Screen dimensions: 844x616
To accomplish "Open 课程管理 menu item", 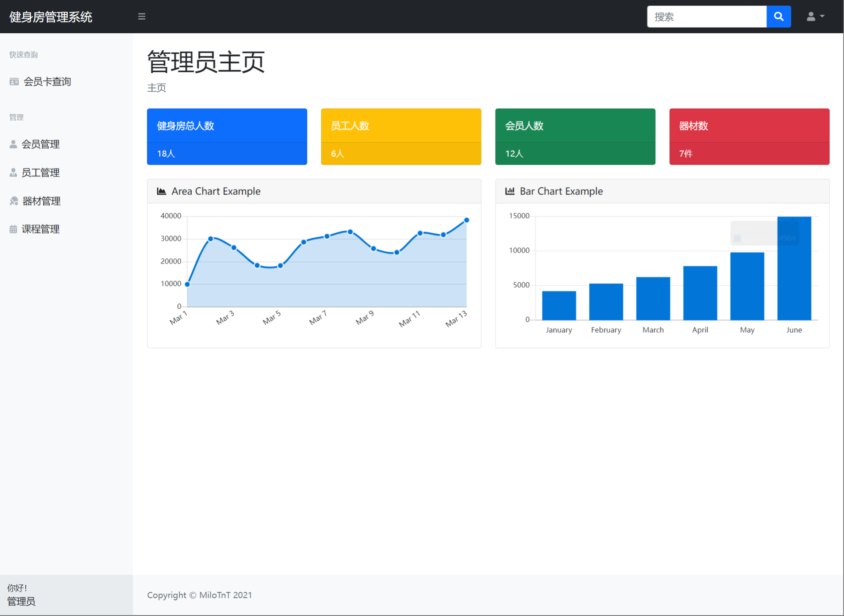I will [40, 229].
